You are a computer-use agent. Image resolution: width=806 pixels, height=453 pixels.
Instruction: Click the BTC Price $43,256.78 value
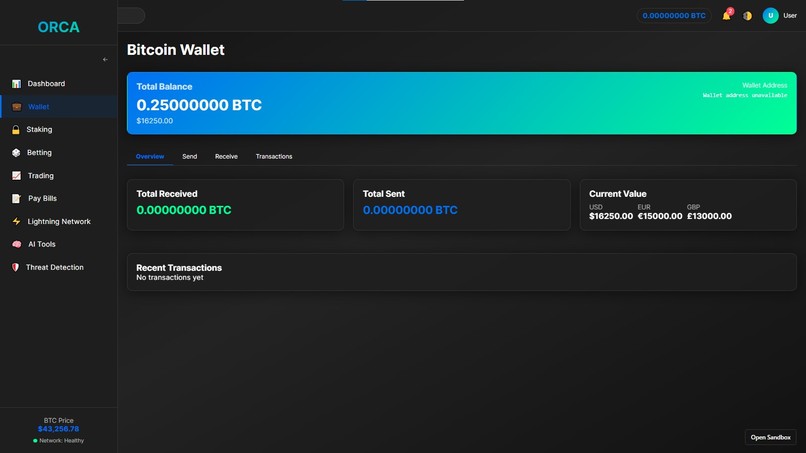click(x=59, y=429)
